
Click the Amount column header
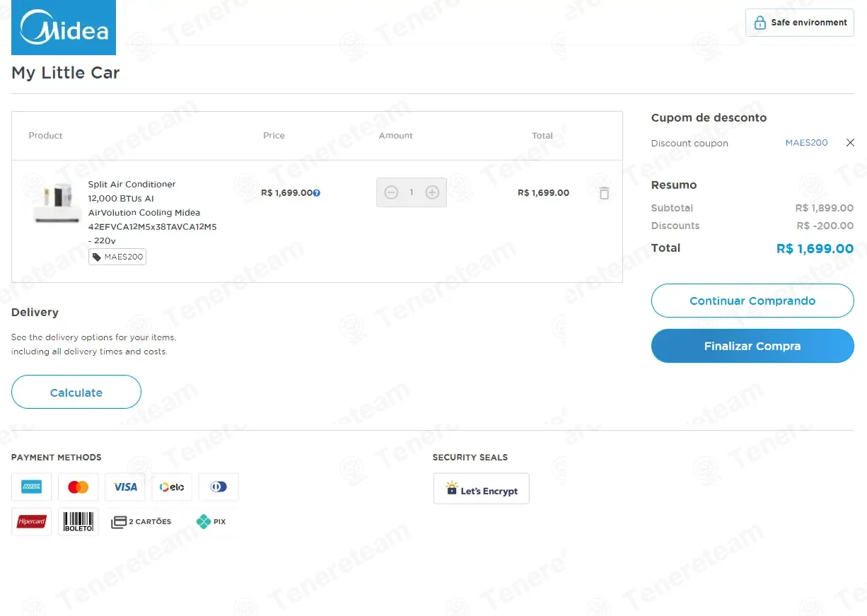coord(396,135)
